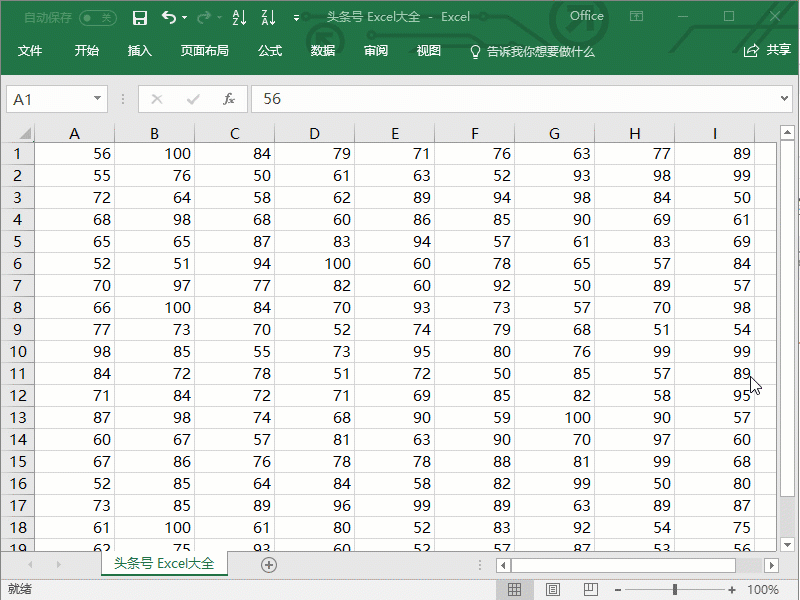
Task: Click the sheet tab bar split handle dots
Action: 480,565
